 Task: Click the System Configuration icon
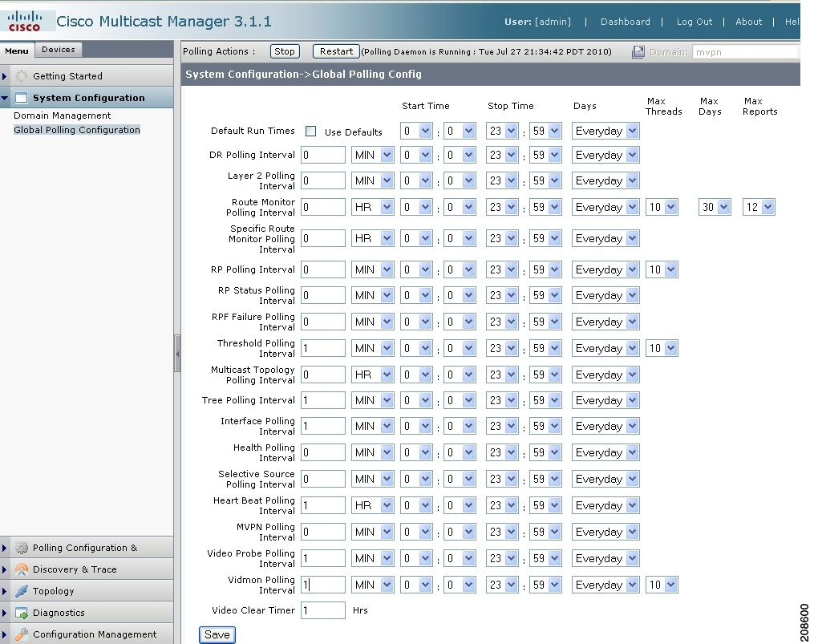coord(22,98)
